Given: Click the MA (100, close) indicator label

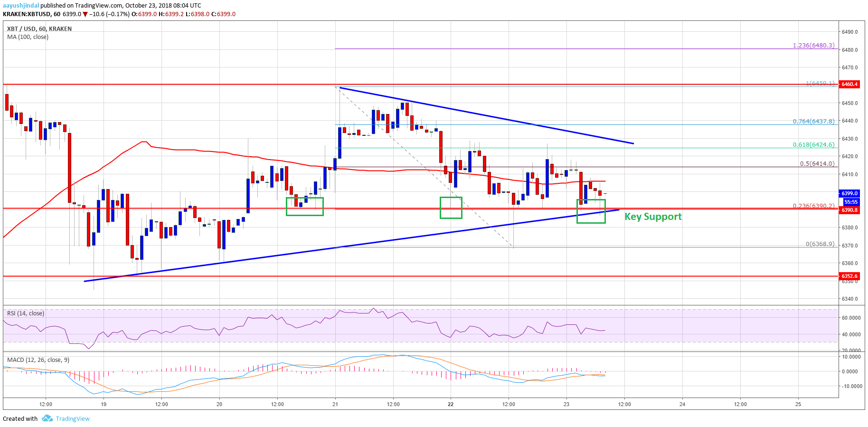Looking at the screenshot, I should coord(28,37).
